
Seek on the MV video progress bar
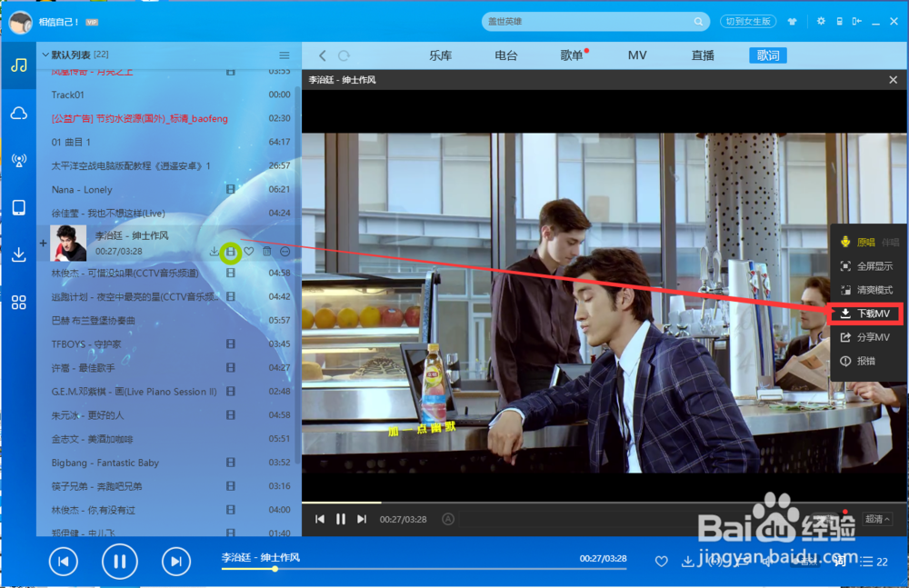[x=604, y=503]
